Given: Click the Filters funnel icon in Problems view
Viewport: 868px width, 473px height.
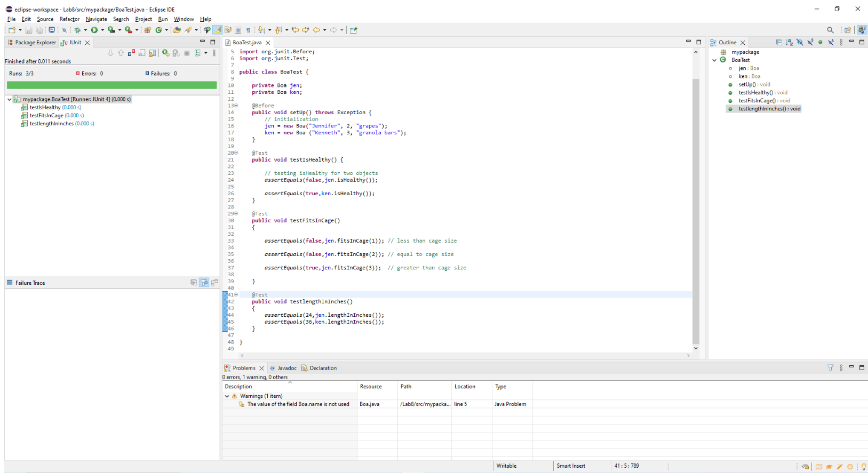Looking at the screenshot, I should (x=830, y=367).
